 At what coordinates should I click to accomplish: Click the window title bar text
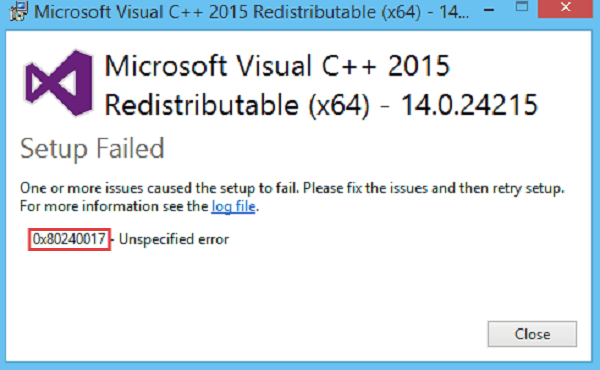coord(251,12)
